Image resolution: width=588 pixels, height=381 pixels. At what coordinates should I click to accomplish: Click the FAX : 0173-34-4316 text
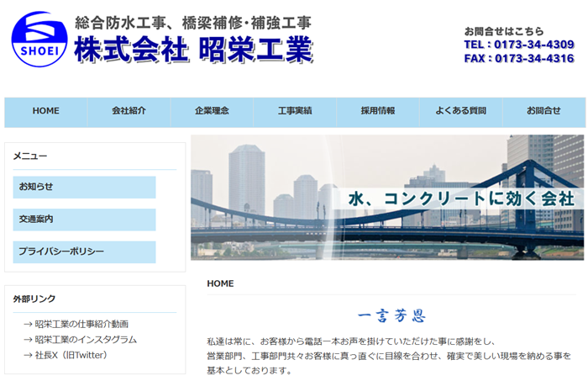[519, 59]
